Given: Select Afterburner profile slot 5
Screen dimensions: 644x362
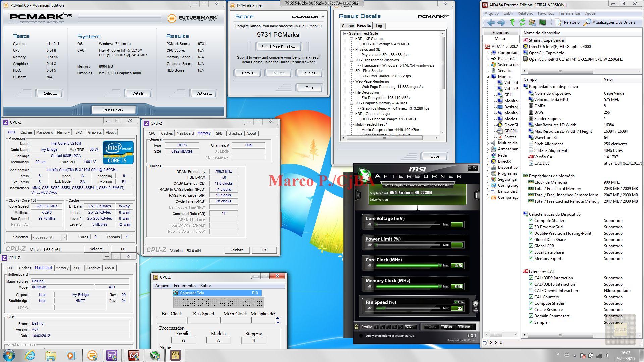Looking at the screenshot, I should pos(400,327).
